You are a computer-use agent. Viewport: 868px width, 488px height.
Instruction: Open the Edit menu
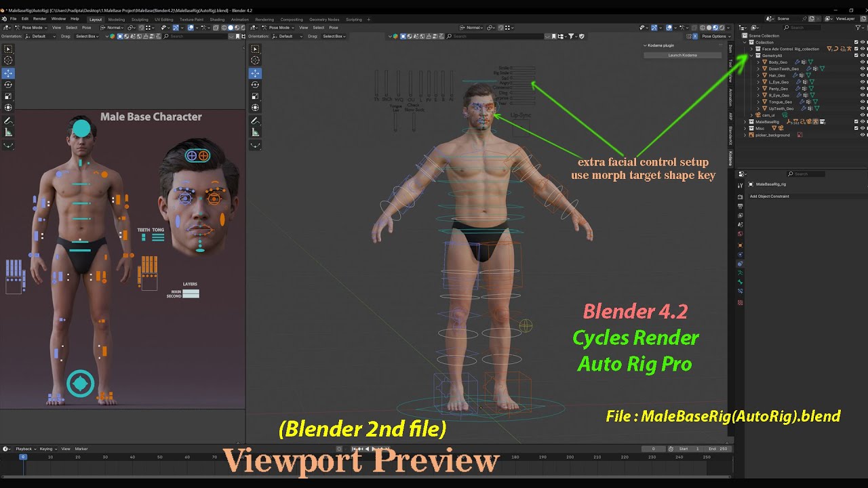coord(24,19)
